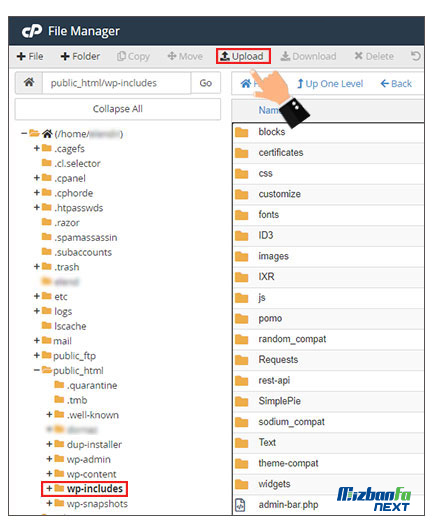Click the admin-bar.php file icon
The height and width of the screenshot is (524, 433).
point(240,505)
